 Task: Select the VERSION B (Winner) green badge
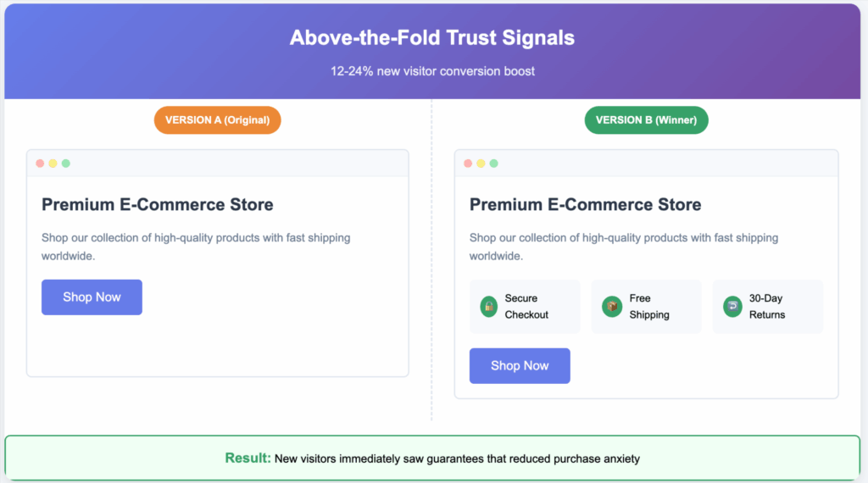tap(646, 120)
